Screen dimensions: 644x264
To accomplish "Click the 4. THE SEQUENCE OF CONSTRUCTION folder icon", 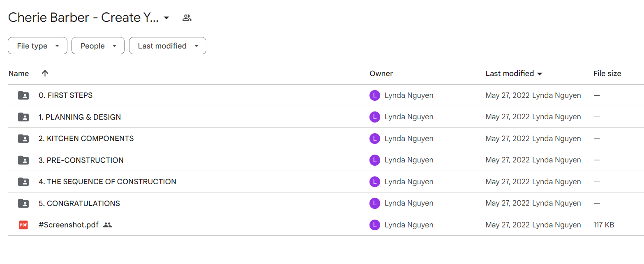I will [23, 182].
